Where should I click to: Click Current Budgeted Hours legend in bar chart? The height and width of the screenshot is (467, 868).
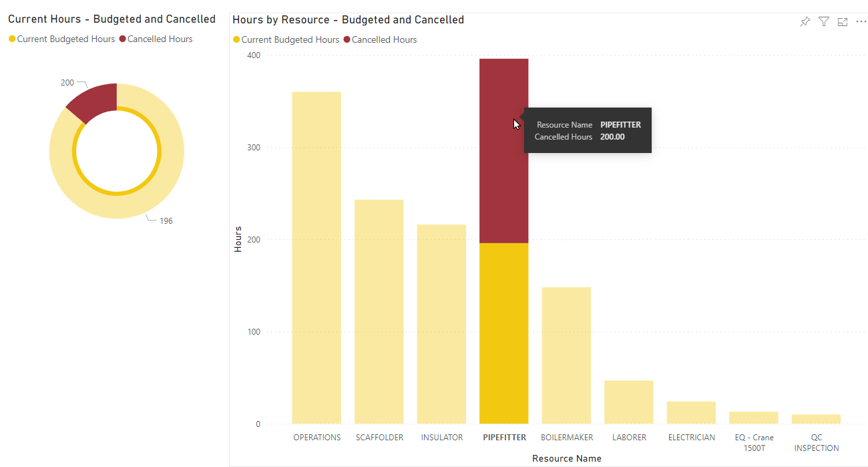[290, 40]
